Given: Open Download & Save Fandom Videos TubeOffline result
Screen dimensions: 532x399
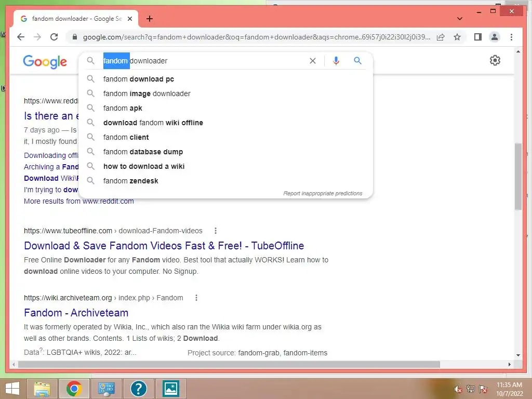Looking at the screenshot, I should [x=164, y=246].
